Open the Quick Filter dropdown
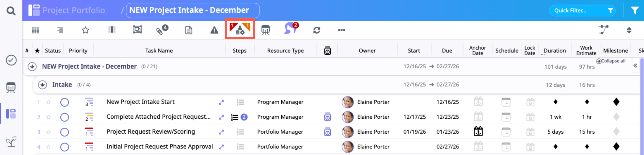 tap(582, 11)
